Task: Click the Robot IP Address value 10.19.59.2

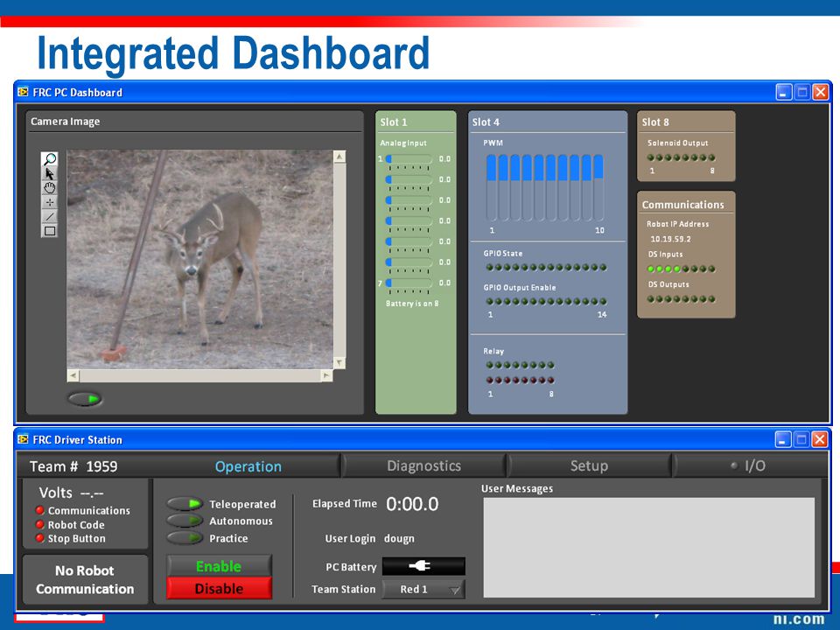Action: 671,239
